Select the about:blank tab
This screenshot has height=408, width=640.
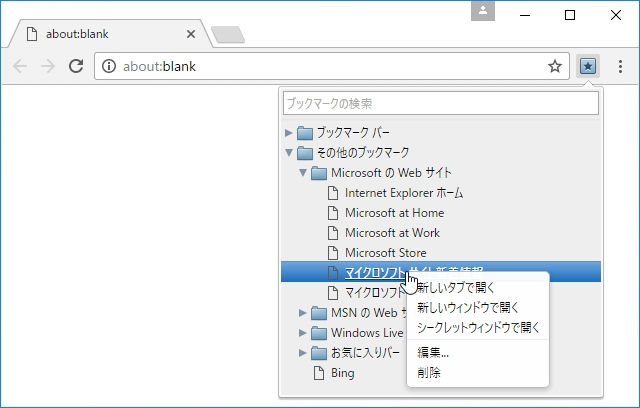click(110, 34)
